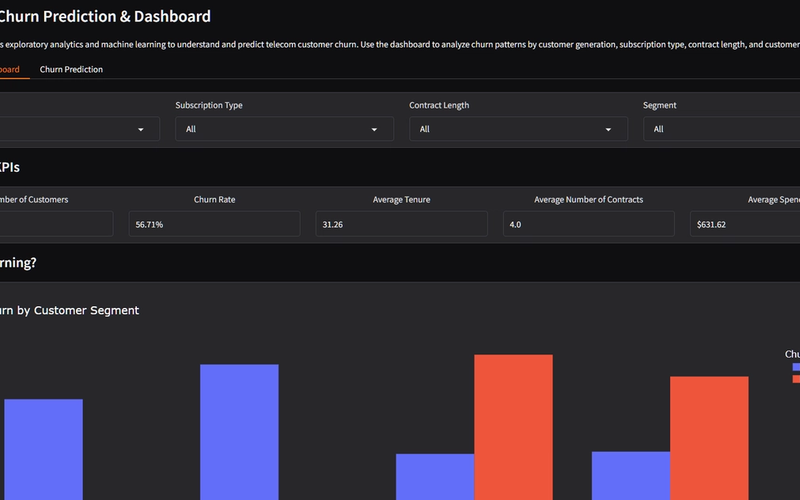The height and width of the screenshot is (500, 800).
Task: Click the Subscription Type label
Action: (209, 105)
